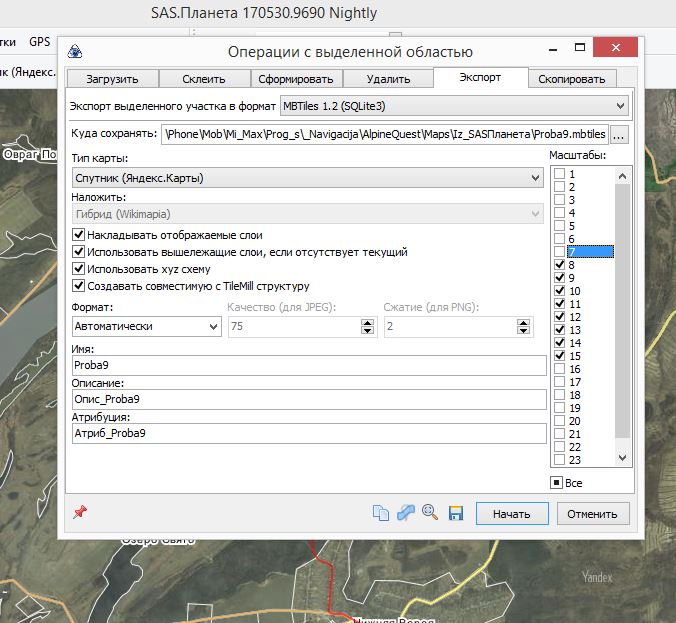Toggle 'Накладывать отображаемые слои' checkbox
This screenshot has height=623, width=676.
click(79, 235)
